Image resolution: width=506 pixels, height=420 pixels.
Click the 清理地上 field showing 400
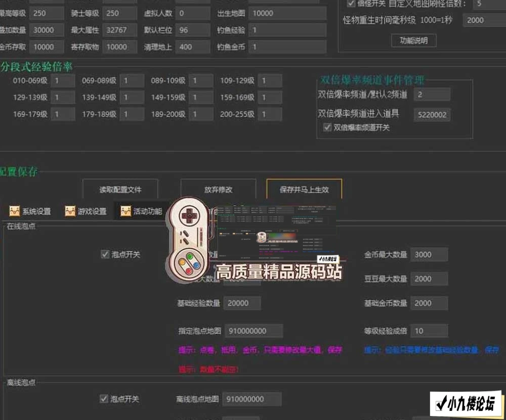pyautogui.click(x=193, y=47)
